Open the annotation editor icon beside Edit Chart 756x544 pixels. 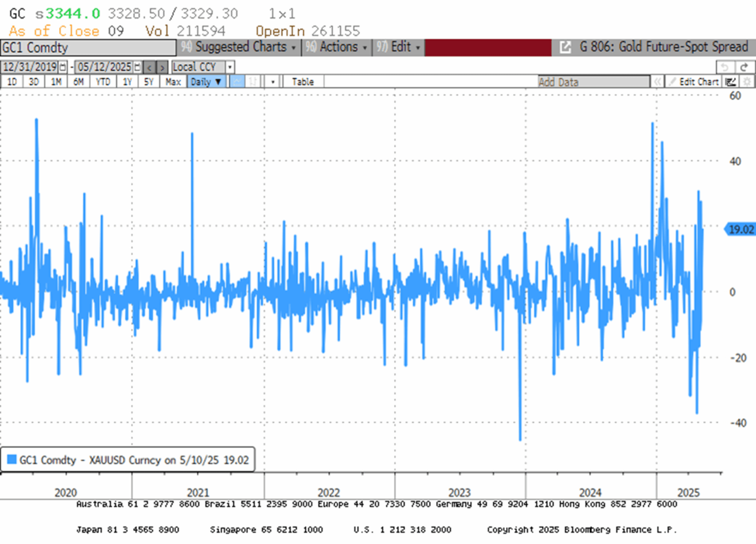tap(730, 82)
